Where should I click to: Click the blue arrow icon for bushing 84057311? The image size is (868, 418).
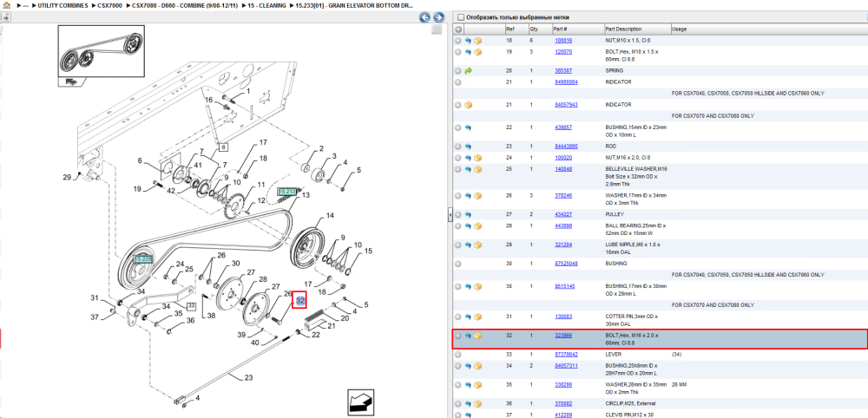pyautogui.click(x=469, y=365)
